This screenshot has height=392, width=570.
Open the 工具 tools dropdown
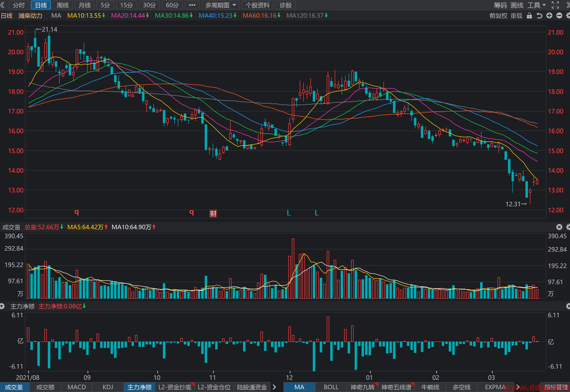coord(537,5)
